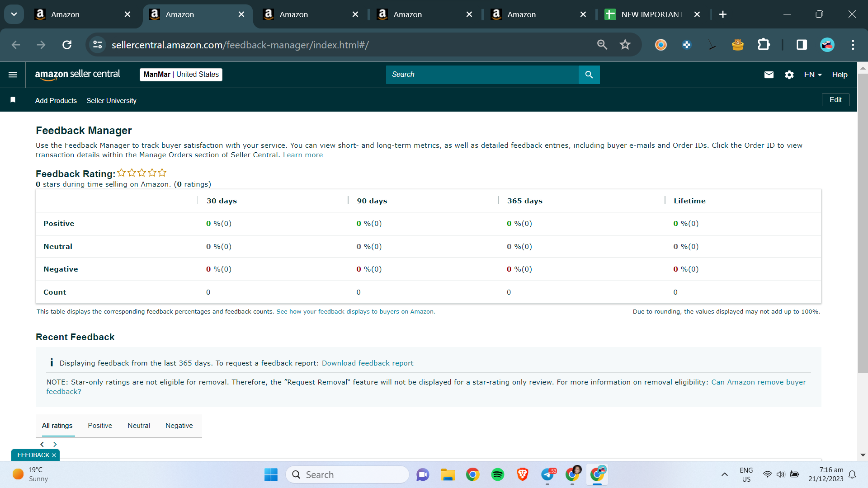Click the first empty rating star
The image size is (868, 488).
point(121,173)
